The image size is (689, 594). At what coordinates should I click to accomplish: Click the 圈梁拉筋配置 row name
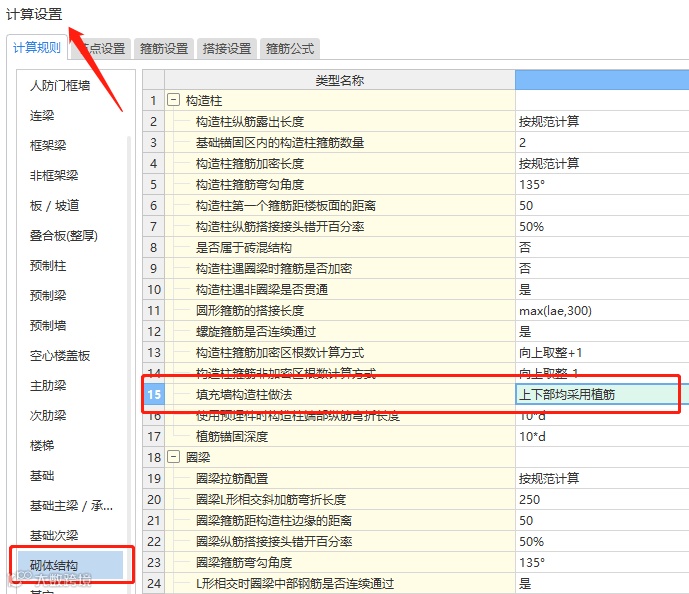(x=232, y=478)
